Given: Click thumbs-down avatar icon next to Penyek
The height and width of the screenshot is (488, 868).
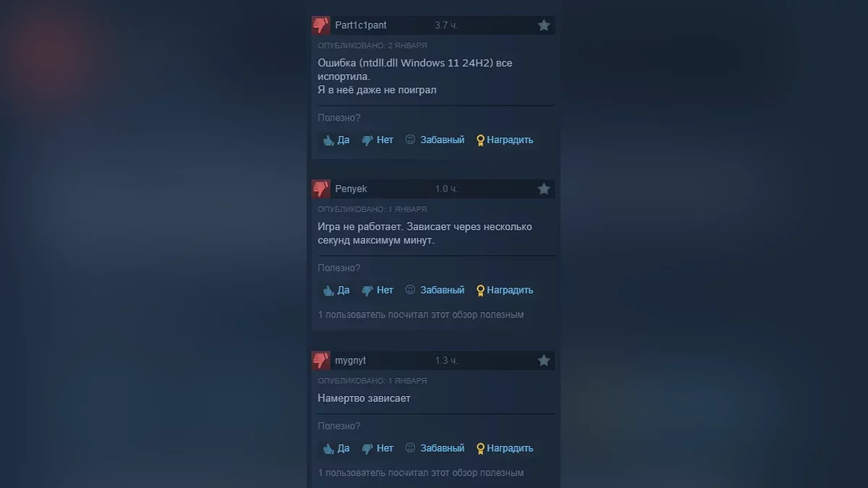Looking at the screenshot, I should click(x=320, y=189).
